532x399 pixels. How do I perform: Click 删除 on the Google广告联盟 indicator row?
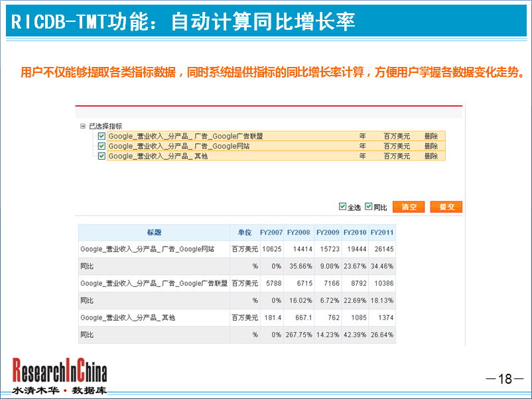tap(431, 137)
